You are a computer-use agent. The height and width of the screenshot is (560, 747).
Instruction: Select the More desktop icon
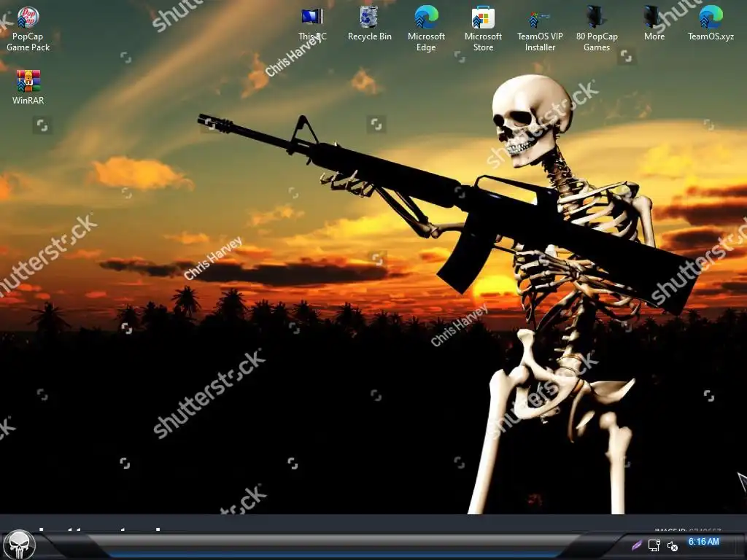[654, 24]
